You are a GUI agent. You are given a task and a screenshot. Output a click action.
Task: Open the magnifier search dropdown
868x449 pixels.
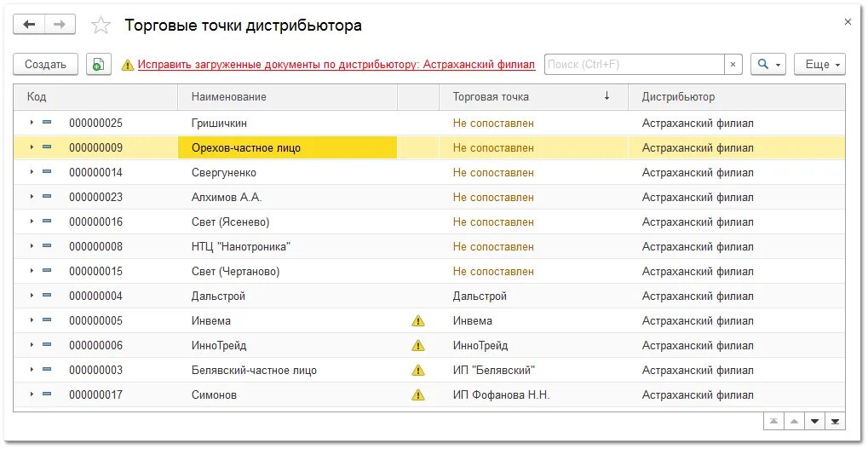coord(768,65)
